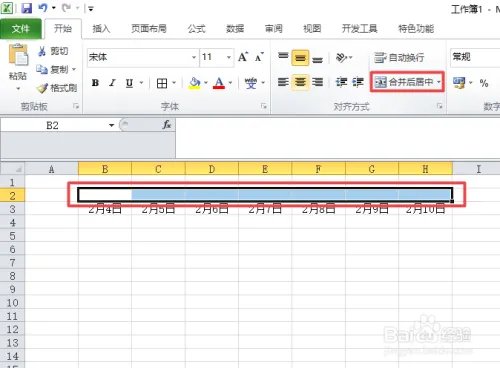The width and height of the screenshot is (500, 368).
Task: Click the Undo icon in quick access toolbar
Action: click(x=43, y=8)
